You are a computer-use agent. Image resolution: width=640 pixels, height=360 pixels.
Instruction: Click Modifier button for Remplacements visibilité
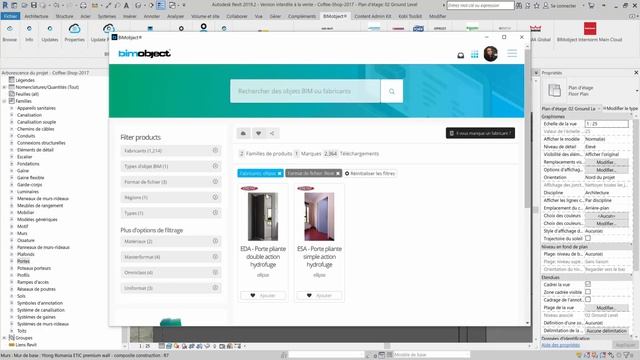(x=606, y=162)
